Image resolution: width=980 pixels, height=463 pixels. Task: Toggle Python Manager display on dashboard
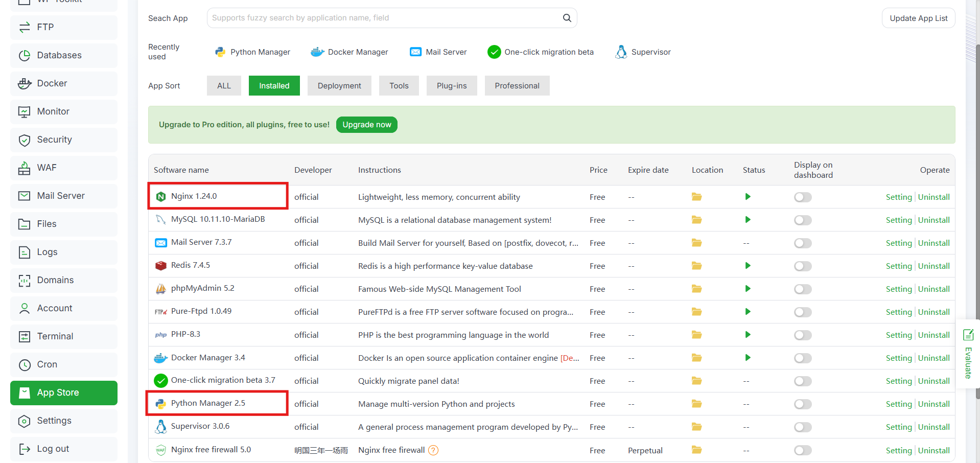click(803, 404)
